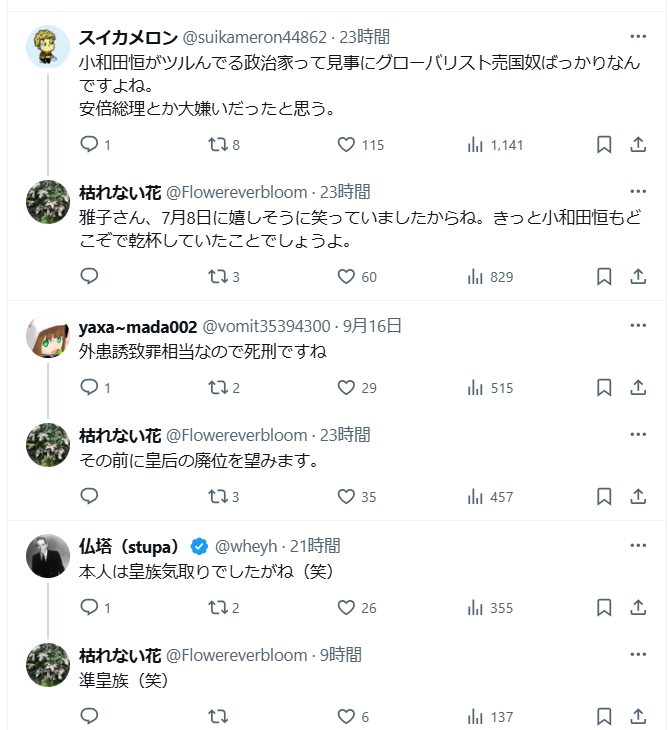Retweet the post with 35 likes

(217, 496)
